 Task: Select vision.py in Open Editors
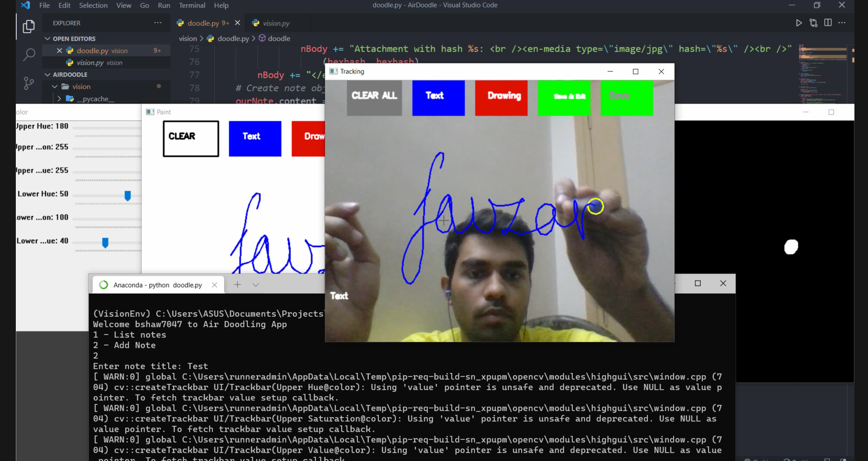click(106, 62)
